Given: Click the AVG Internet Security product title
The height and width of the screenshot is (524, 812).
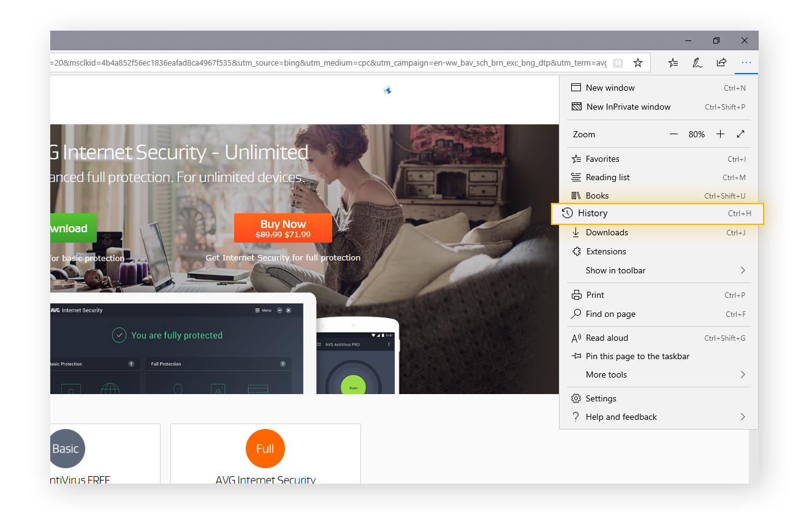Looking at the screenshot, I should click(265, 479).
